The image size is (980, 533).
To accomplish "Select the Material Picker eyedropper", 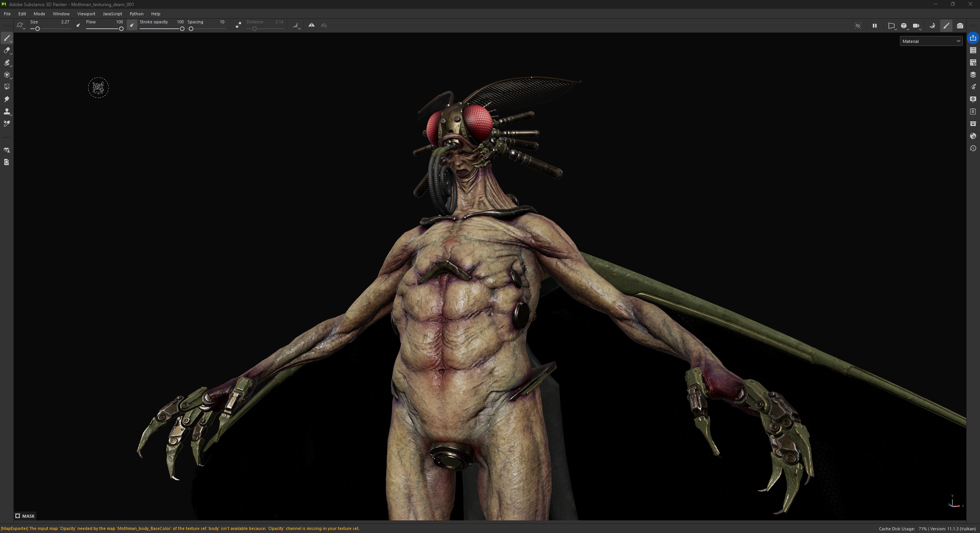I will (7, 124).
